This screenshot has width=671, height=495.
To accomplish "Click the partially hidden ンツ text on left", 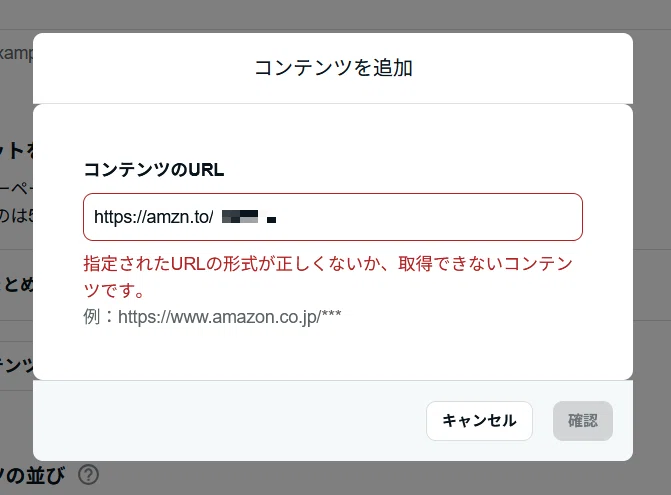I will pos(16,365).
